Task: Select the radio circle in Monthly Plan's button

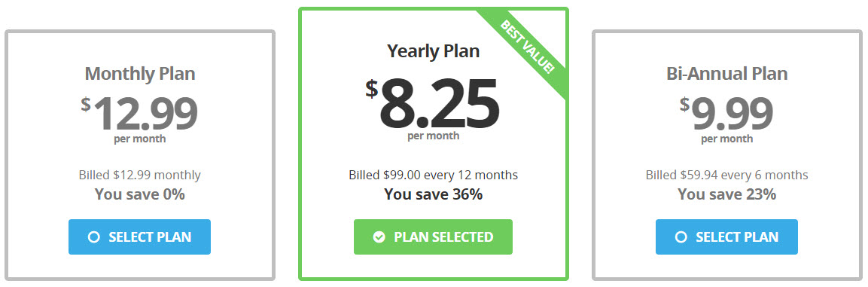Action: 93,237
